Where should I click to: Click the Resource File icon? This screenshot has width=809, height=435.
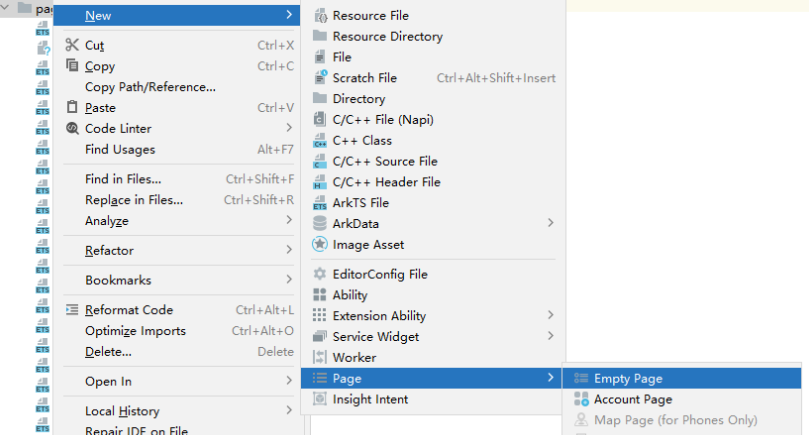click(x=320, y=16)
